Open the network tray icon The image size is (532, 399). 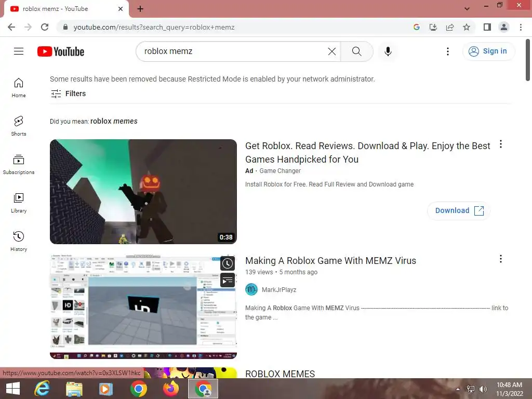pos(471,389)
